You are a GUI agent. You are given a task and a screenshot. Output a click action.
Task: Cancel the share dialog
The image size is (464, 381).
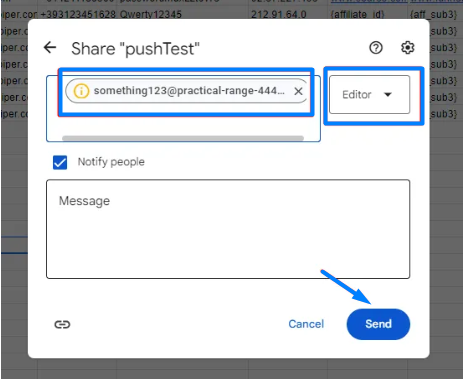[x=306, y=324]
